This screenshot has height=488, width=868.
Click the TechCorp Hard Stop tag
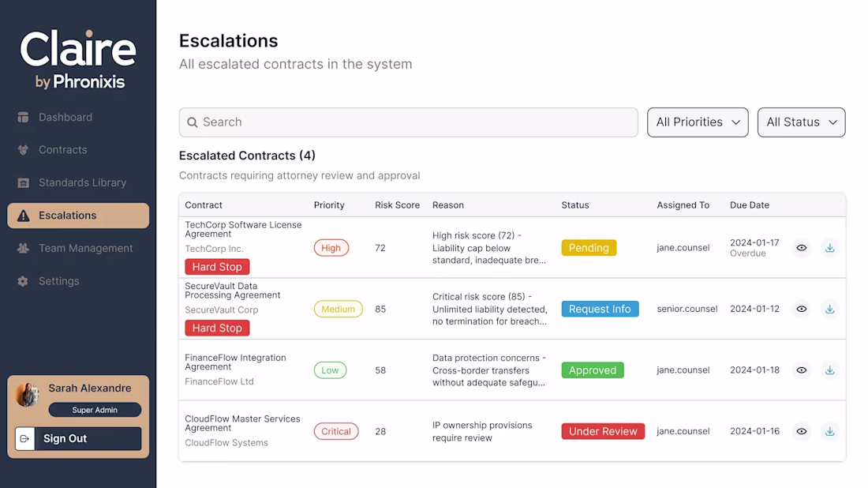(217, 267)
